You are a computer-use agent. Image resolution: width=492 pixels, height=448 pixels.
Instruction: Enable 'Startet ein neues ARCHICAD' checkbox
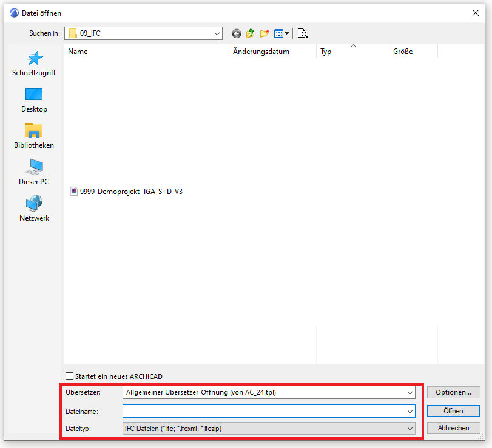click(x=69, y=376)
